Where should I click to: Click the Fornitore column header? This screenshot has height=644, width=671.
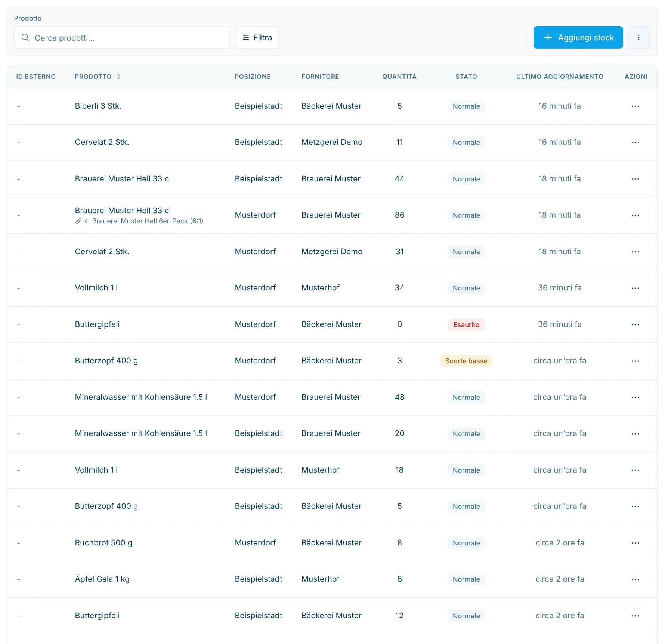click(320, 77)
